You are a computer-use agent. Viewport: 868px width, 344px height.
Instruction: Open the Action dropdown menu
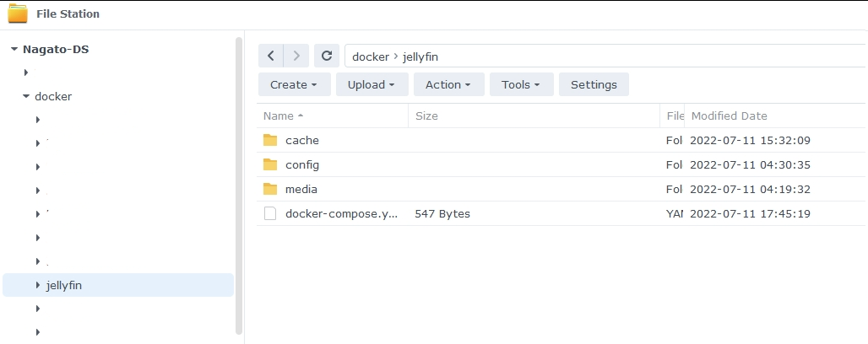tap(448, 84)
